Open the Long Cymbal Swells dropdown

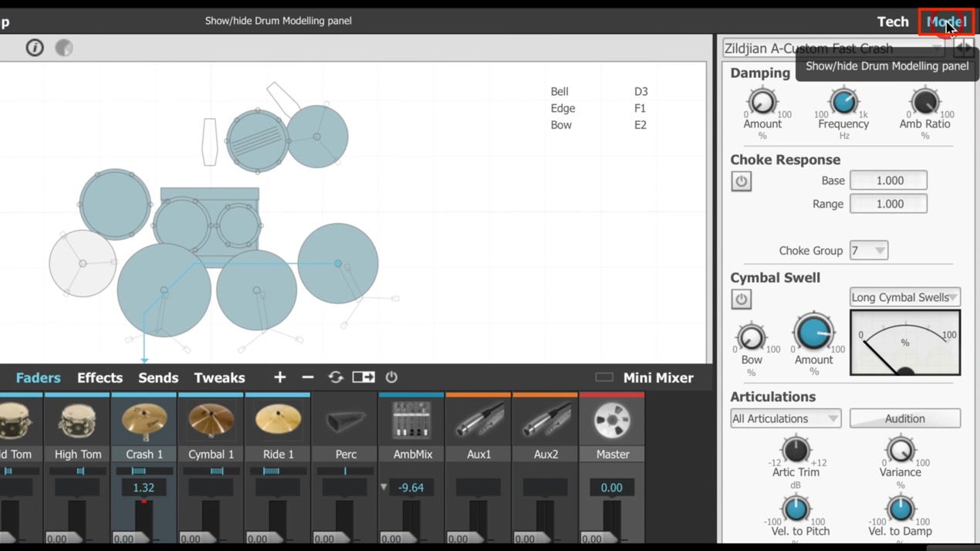pos(904,297)
